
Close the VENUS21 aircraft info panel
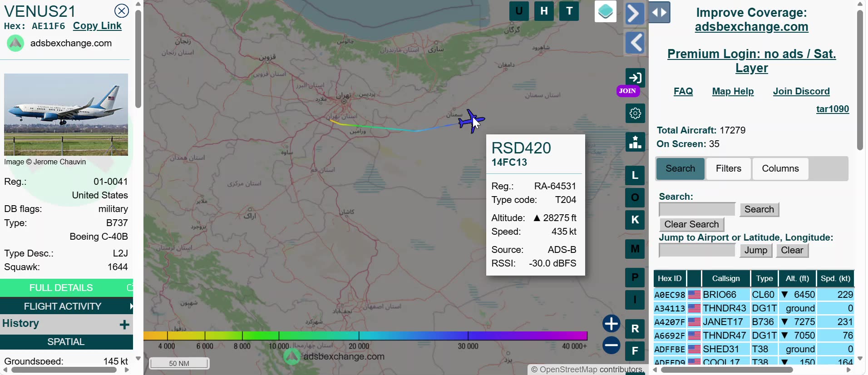tap(122, 10)
